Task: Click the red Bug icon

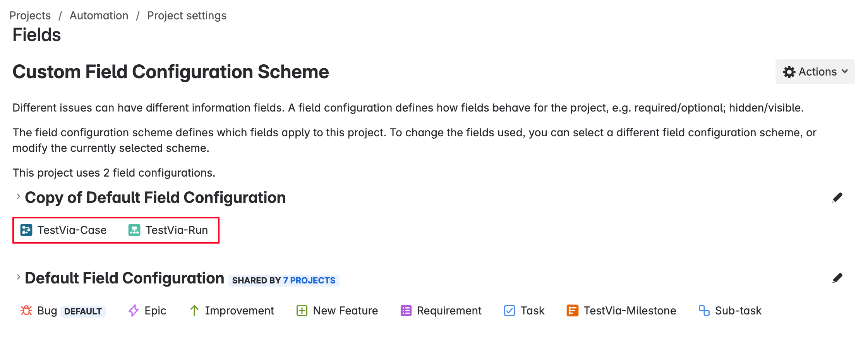Action: 26,311
